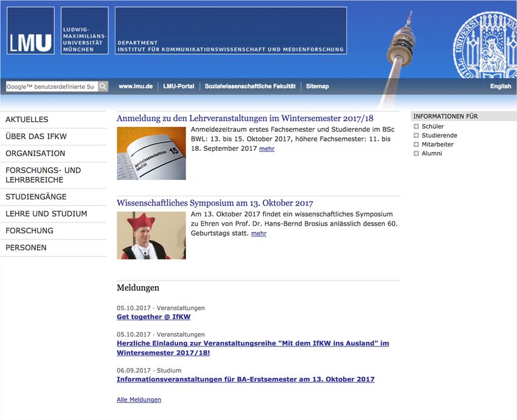Click the search magnifier icon
Image resolution: width=517 pixels, height=420 pixels.
click(103, 86)
